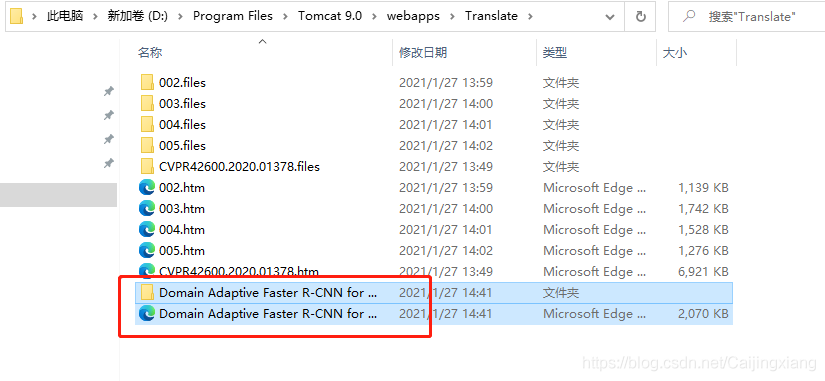Open the 005.files folder icon
This screenshot has height=381, width=825.
(x=147, y=146)
